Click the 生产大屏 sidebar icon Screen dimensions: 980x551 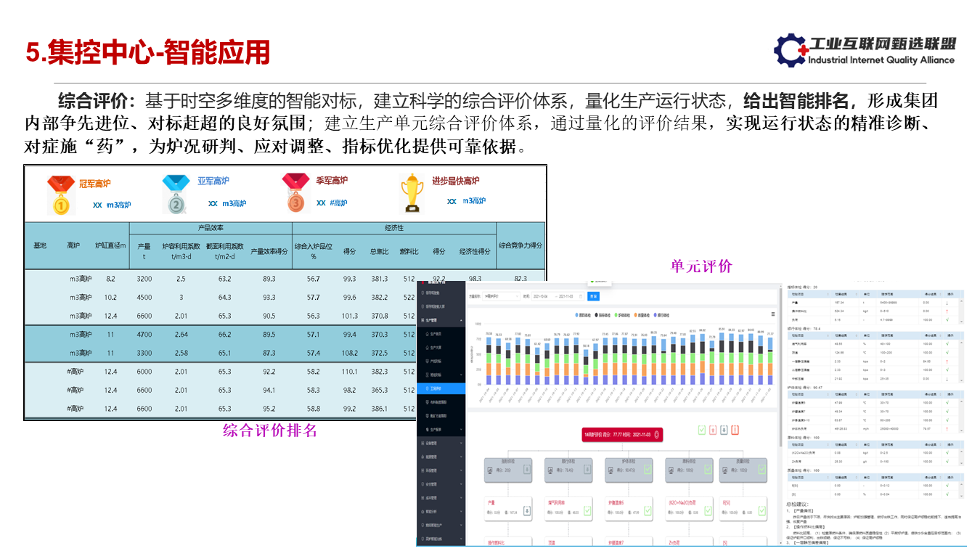[427, 348]
